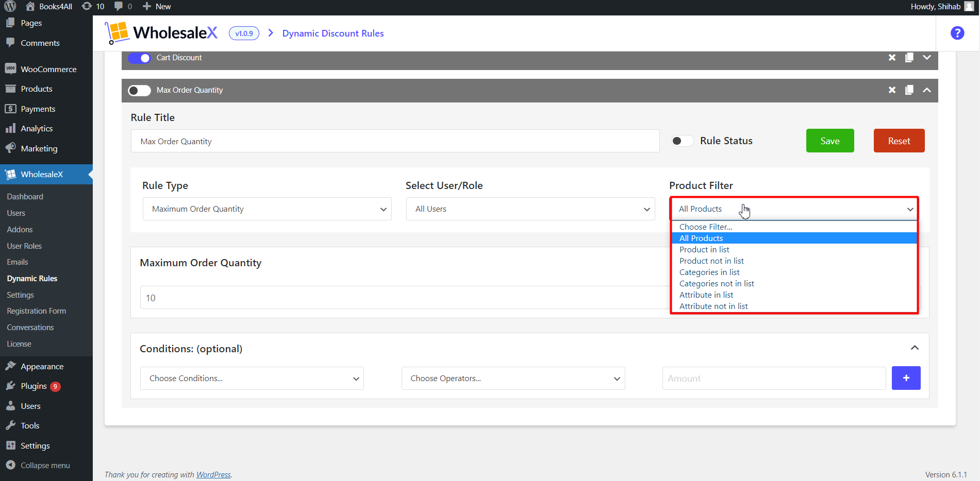Open the Dynamic Discount Rules breadcrumb link

click(x=333, y=33)
